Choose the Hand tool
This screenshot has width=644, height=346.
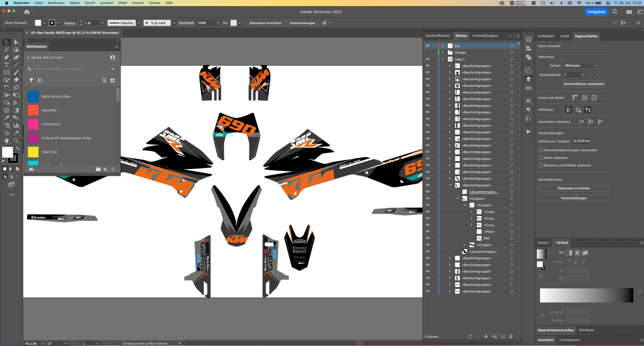pos(6,141)
